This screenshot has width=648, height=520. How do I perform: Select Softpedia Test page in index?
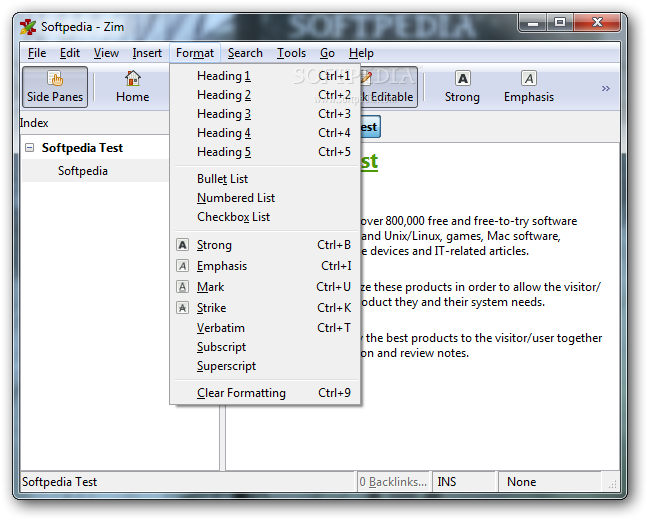(x=82, y=148)
